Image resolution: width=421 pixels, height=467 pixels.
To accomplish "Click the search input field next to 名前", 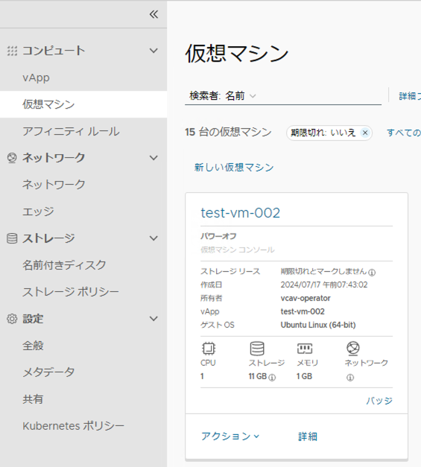I will pyautogui.click(x=320, y=96).
